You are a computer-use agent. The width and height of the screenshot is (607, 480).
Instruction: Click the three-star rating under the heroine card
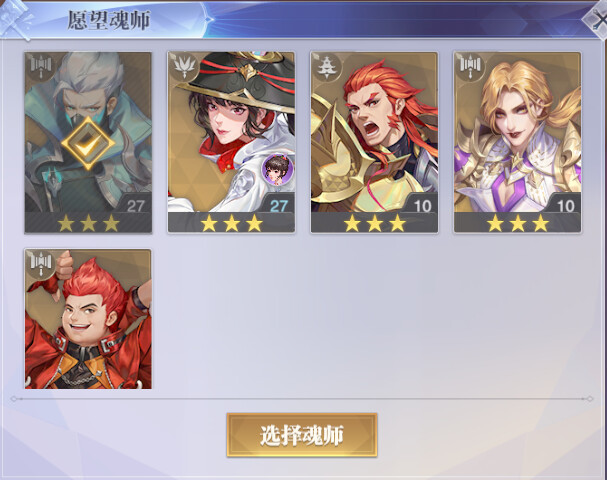pos(231,223)
